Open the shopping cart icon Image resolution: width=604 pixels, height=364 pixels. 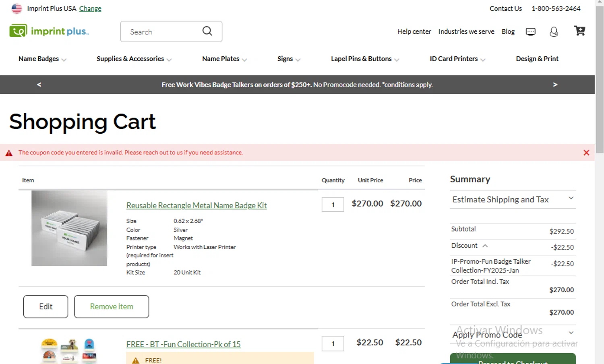579,31
